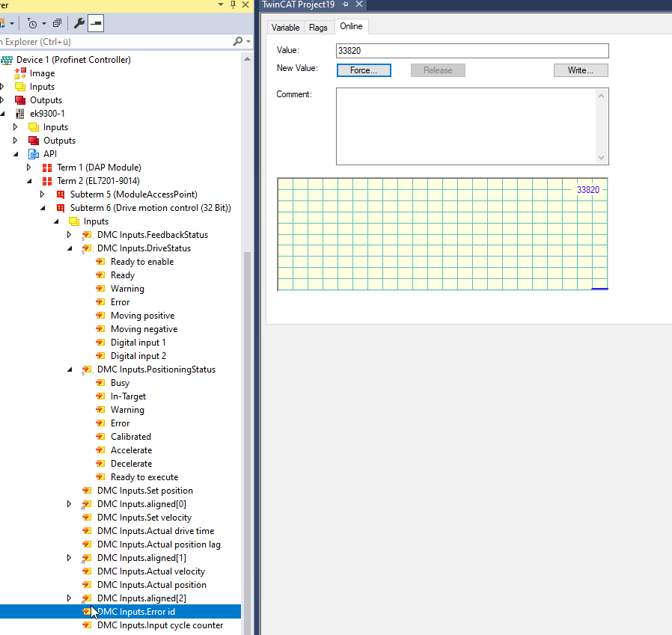Click the In-Target variable icon
This screenshot has height=635, width=672.
point(101,396)
